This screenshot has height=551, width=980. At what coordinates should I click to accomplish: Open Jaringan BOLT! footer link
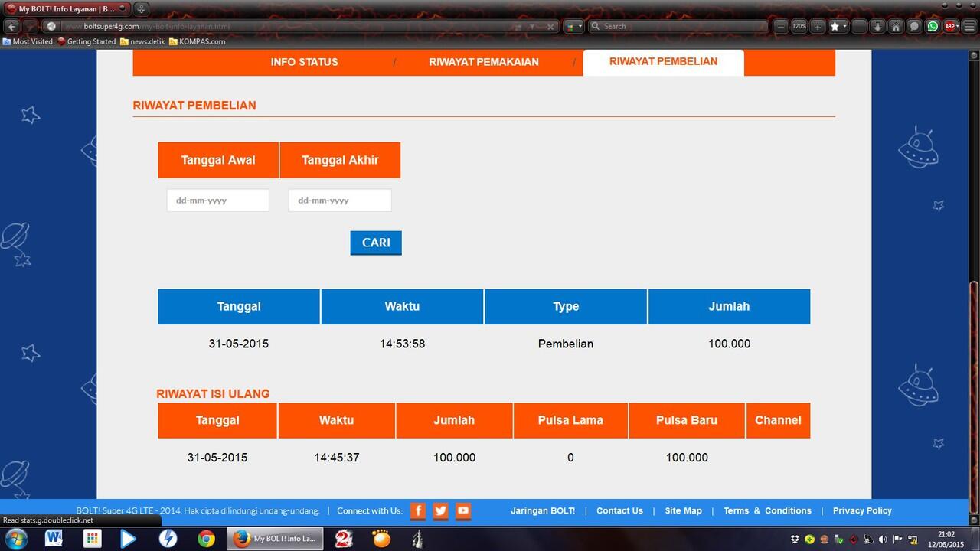[543, 510]
